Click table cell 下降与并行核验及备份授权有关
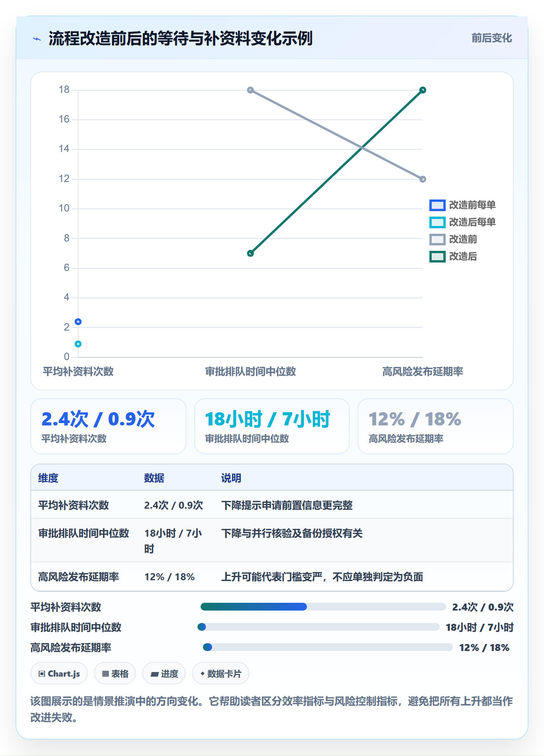The width and height of the screenshot is (544, 756). (292, 533)
